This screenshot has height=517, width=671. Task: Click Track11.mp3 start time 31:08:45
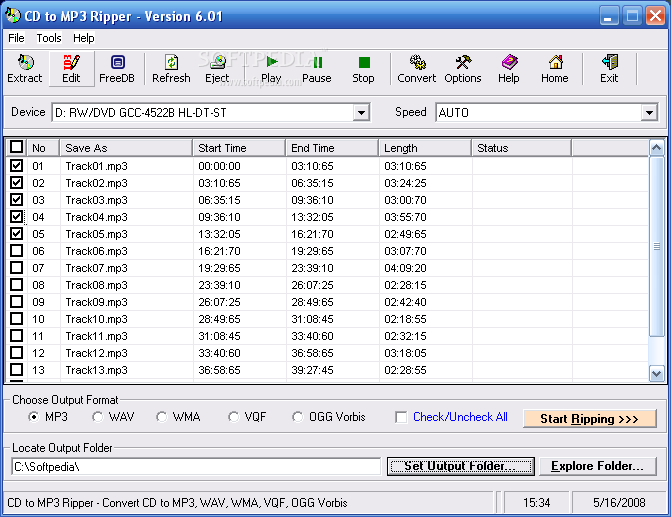pos(219,336)
